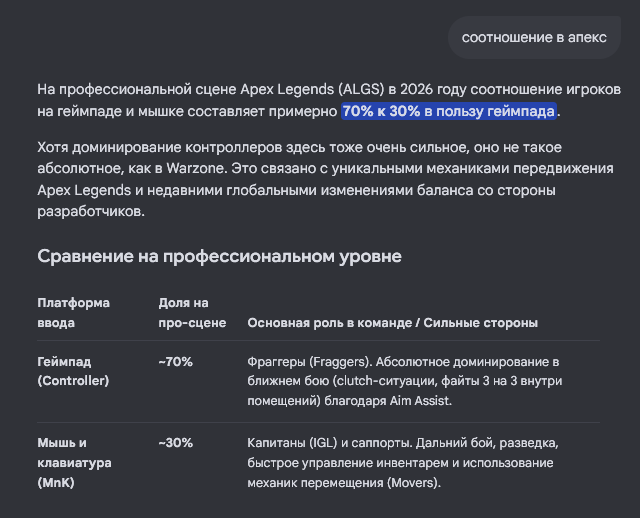
Task: Click the column header "Доля на про-сцене"
Action: [192, 313]
